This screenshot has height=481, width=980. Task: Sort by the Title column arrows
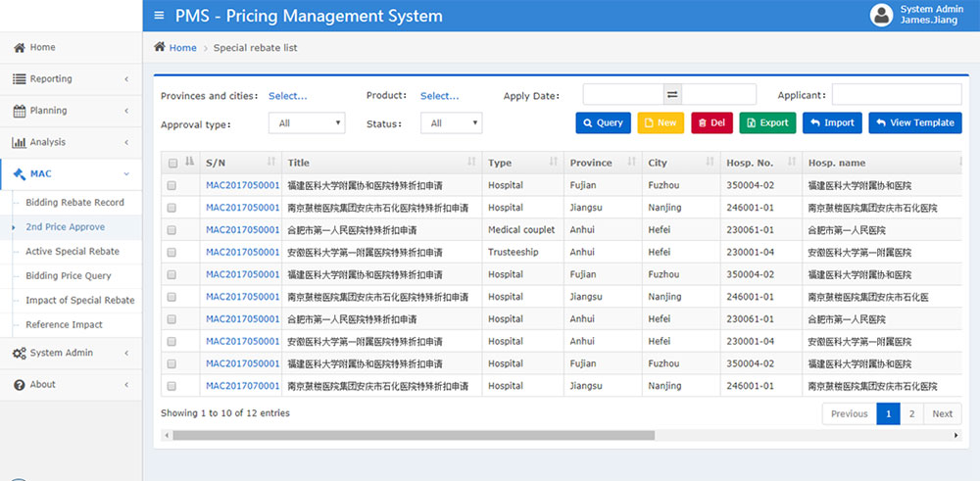coord(472,162)
